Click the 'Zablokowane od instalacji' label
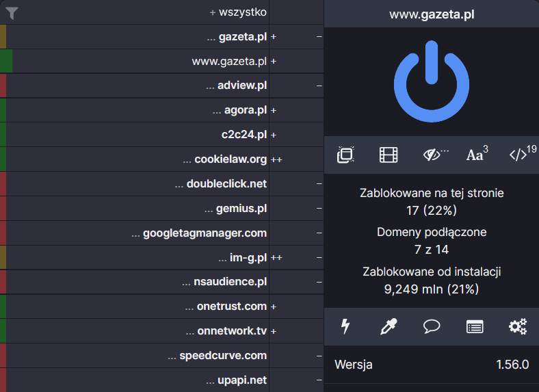 (432, 272)
